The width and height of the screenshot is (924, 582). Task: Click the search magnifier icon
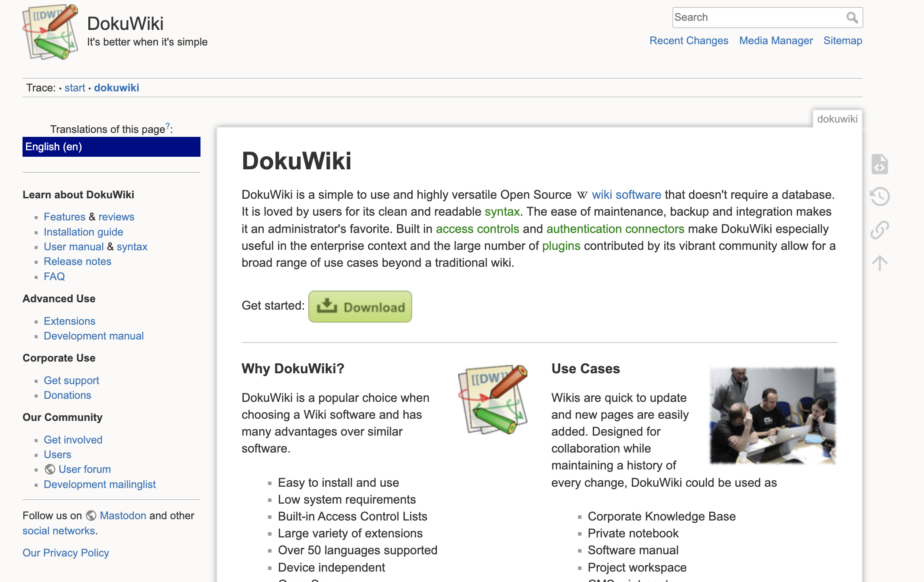tap(852, 17)
